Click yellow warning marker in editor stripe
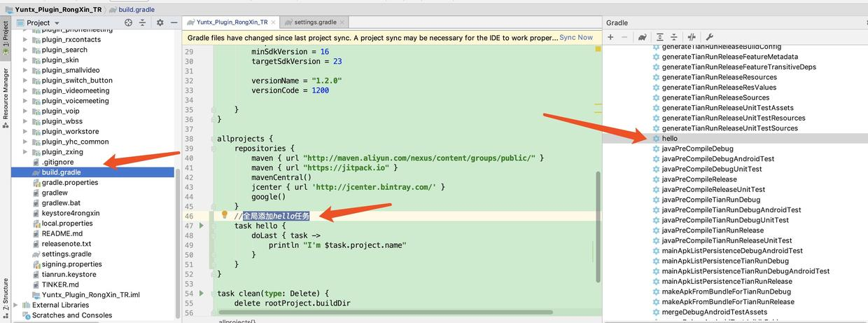The height and width of the screenshot is (323, 868). (x=598, y=49)
